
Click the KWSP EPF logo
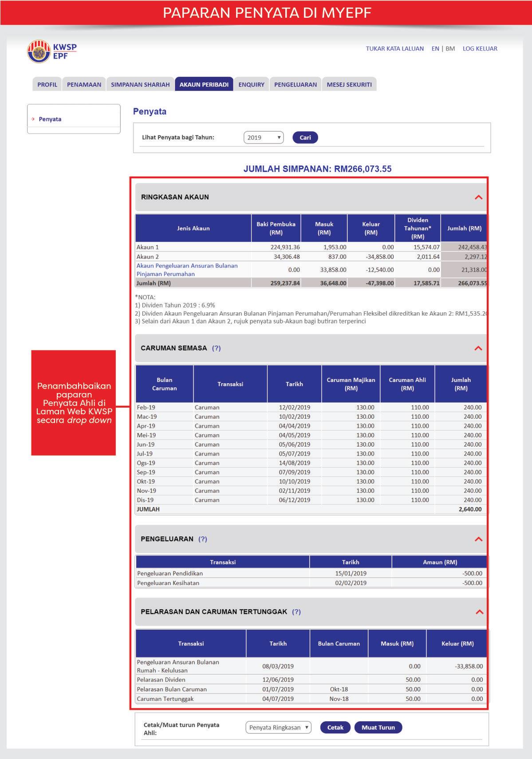coord(52,51)
